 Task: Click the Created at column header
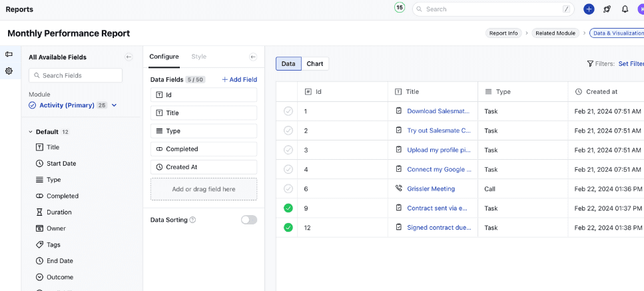coord(606,91)
